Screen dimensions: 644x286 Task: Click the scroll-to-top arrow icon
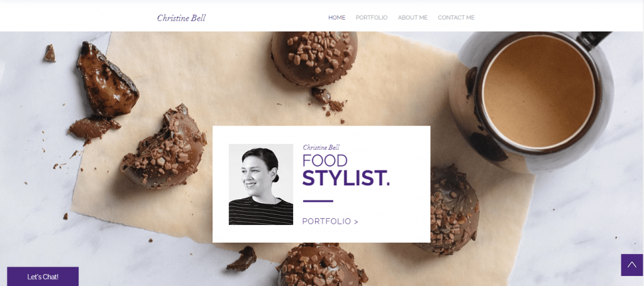(x=632, y=265)
